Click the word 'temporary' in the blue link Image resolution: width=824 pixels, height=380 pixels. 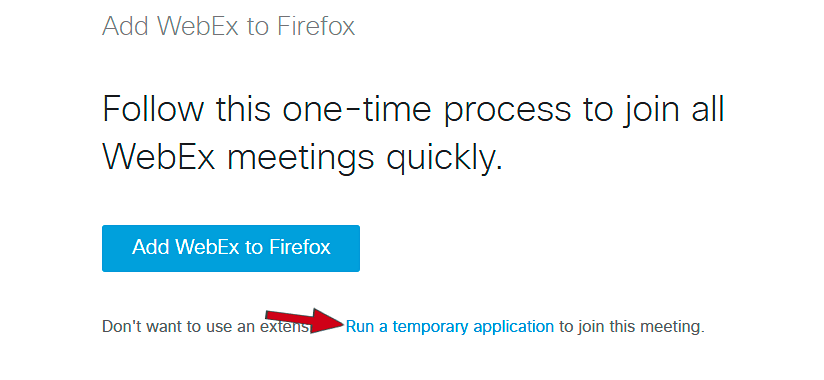pos(430,327)
